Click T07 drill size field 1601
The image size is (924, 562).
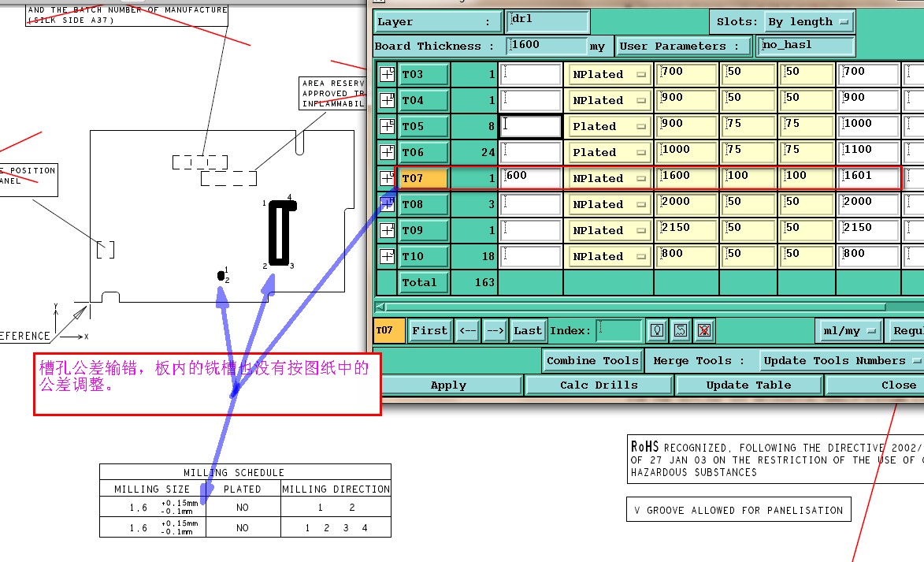(869, 178)
